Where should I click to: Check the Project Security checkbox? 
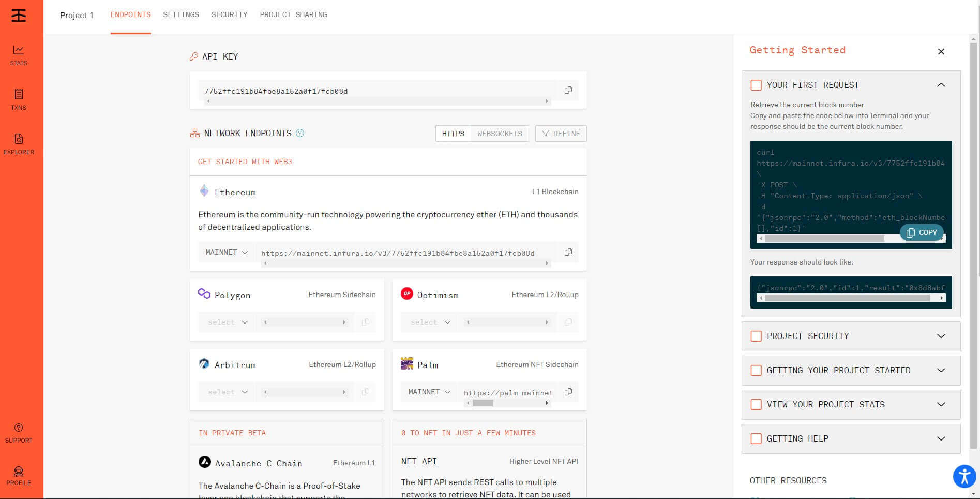click(x=756, y=336)
